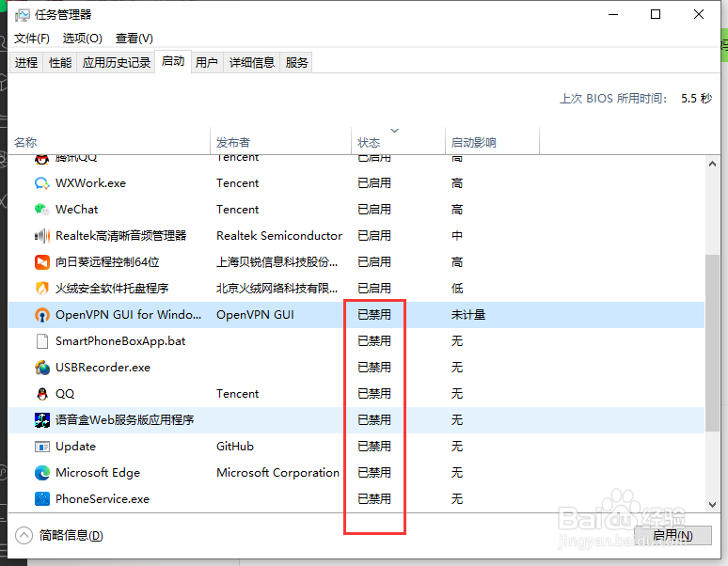Select the 向日葵远程控制64位 row name

(107, 262)
